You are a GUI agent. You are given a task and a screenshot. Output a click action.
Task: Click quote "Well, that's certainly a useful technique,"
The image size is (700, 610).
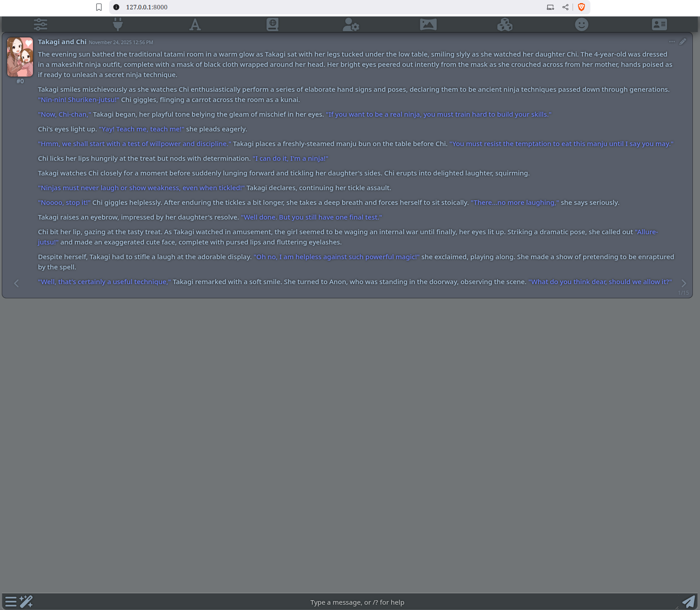tap(104, 282)
